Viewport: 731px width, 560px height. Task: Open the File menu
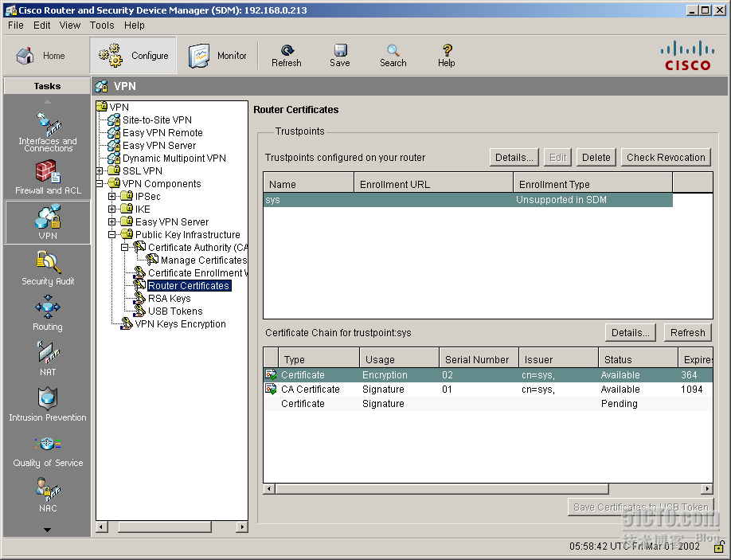click(15, 25)
